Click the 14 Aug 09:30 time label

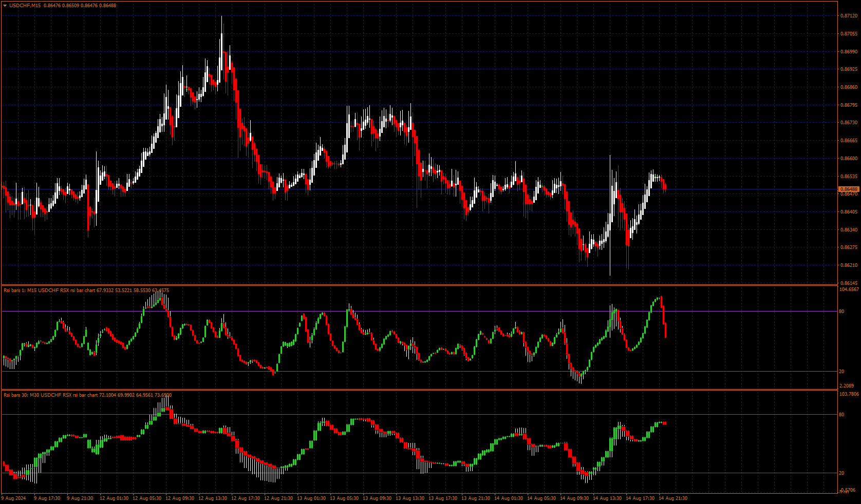(x=574, y=498)
